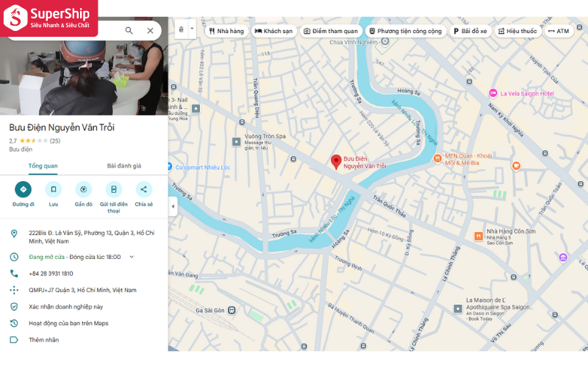This screenshot has height=368, width=588.
Task: Select La Vela Saigon Hotel marker
Action: pos(493,93)
